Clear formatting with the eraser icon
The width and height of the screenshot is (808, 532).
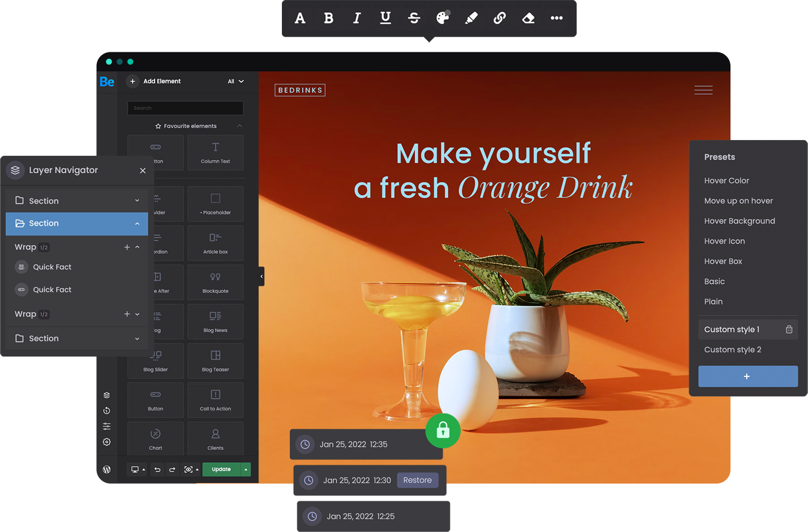(528, 19)
